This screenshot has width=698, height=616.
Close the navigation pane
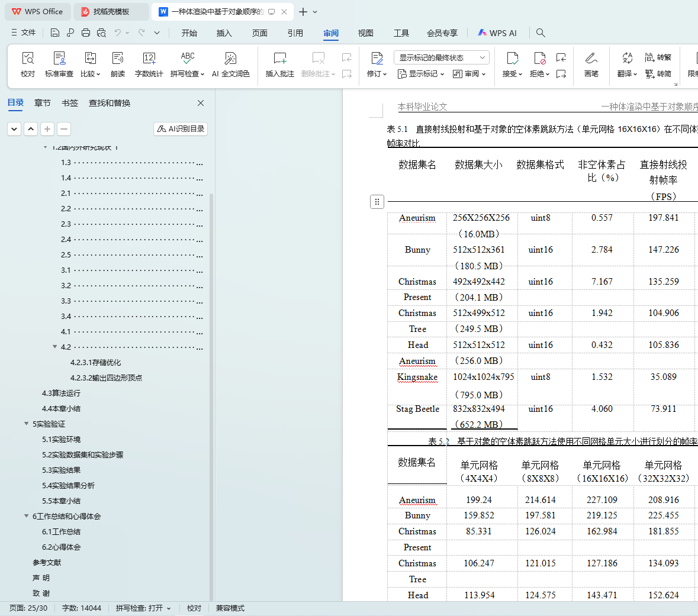[201, 103]
